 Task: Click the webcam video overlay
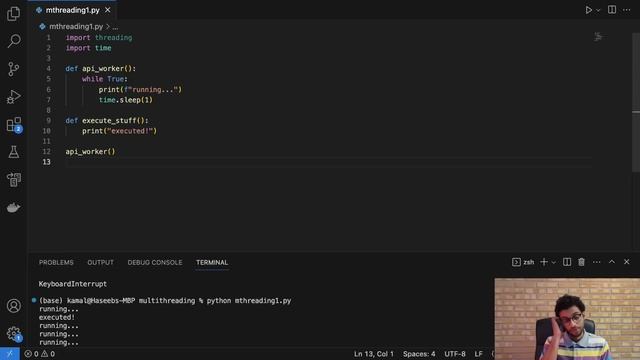[x=567, y=319]
